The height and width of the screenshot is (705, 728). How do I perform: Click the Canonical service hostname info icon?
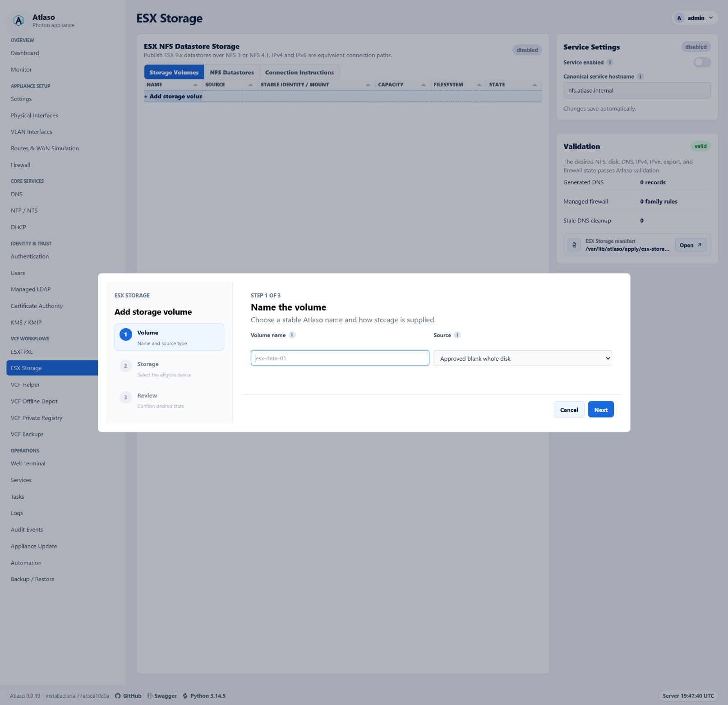(x=640, y=76)
